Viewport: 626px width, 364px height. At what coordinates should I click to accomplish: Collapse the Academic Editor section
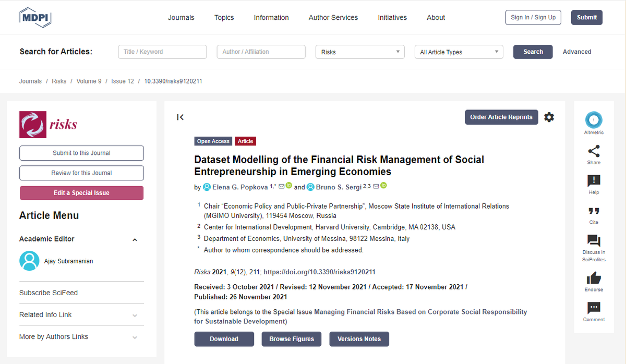point(135,239)
